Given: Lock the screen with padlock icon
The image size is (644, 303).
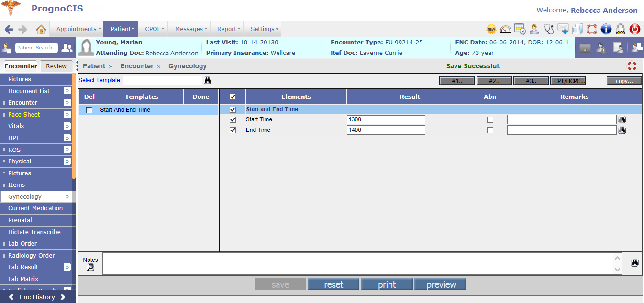Looking at the screenshot, I should 621,29.
